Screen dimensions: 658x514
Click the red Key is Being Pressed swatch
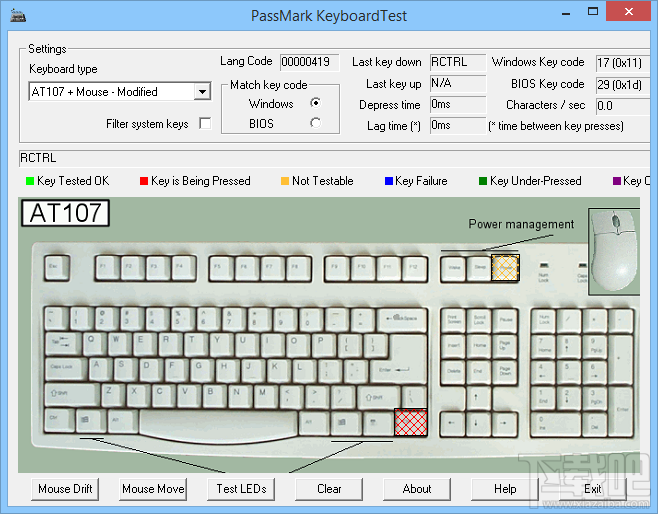pos(144,181)
